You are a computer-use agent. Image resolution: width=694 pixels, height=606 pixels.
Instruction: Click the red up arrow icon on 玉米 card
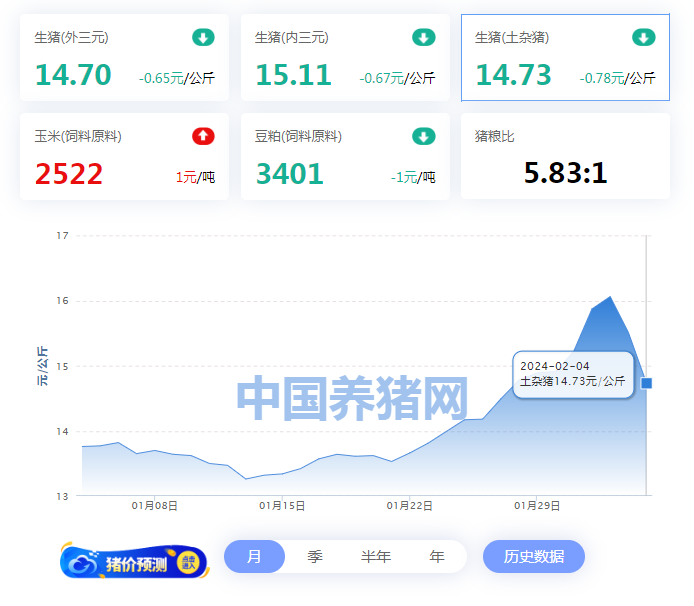203,136
